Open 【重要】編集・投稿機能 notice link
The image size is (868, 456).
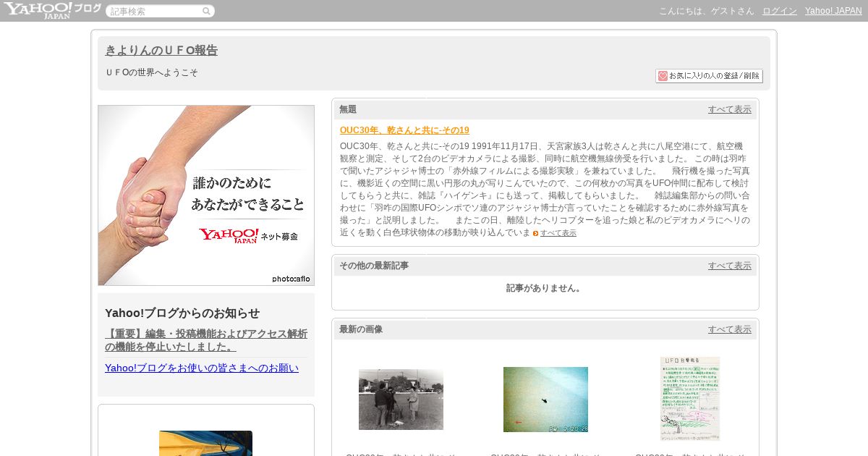pos(206,340)
